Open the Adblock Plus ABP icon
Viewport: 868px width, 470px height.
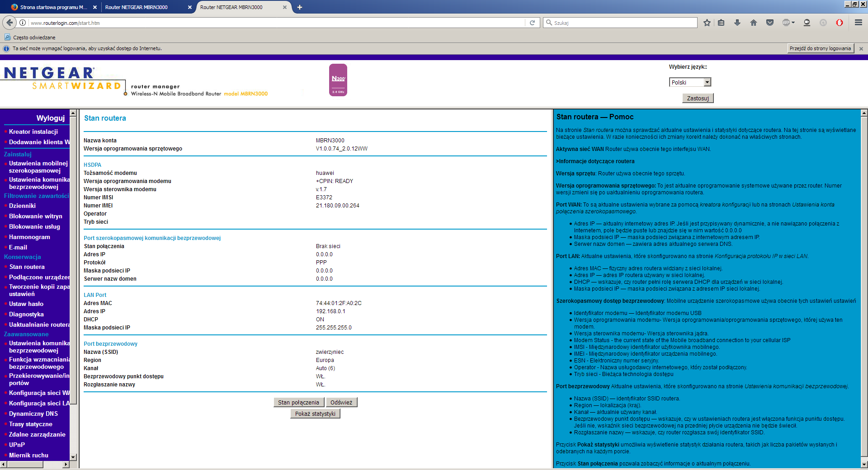[788, 23]
